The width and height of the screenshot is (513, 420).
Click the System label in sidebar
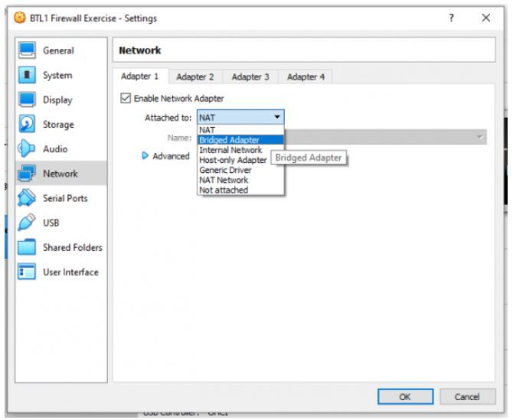[x=57, y=75]
